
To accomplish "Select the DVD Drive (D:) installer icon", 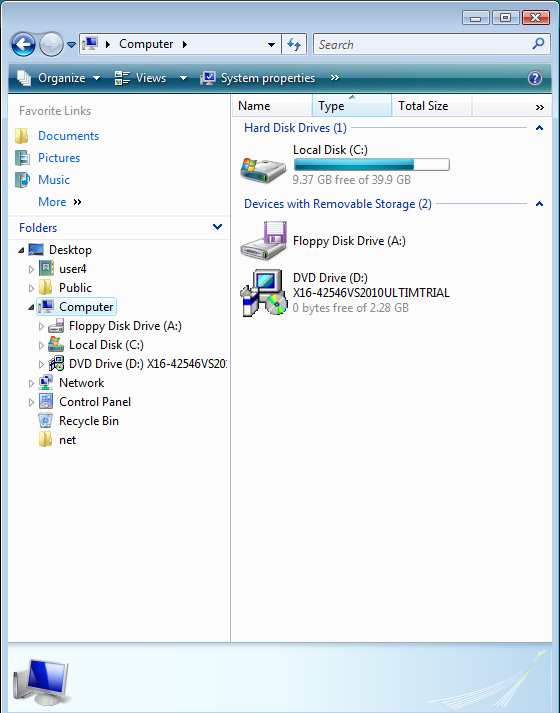I will [264, 292].
